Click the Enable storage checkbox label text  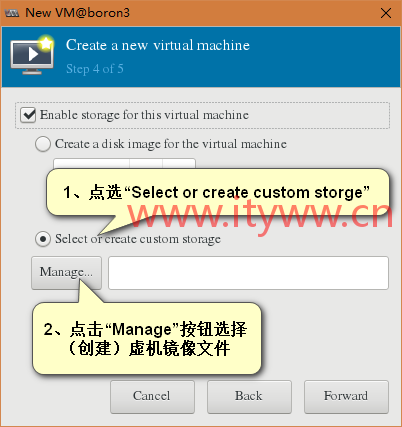pyautogui.click(x=144, y=115)
